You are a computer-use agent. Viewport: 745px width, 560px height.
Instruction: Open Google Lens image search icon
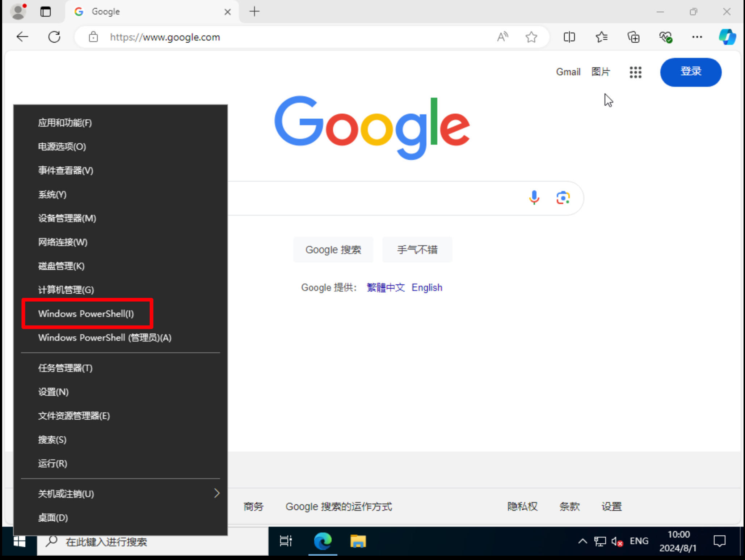pos(563,198)
